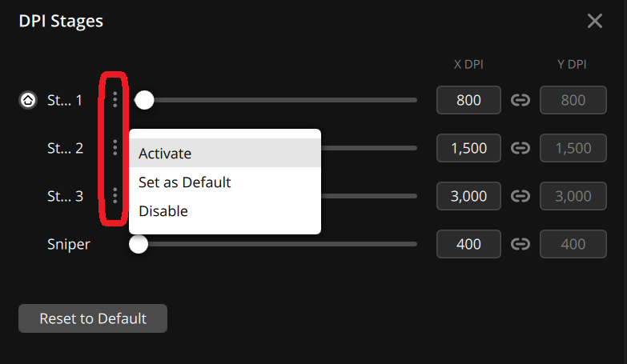Toggle the X/Y DPI link for Stage 3

pyautogui.click(x=520, y=196)
